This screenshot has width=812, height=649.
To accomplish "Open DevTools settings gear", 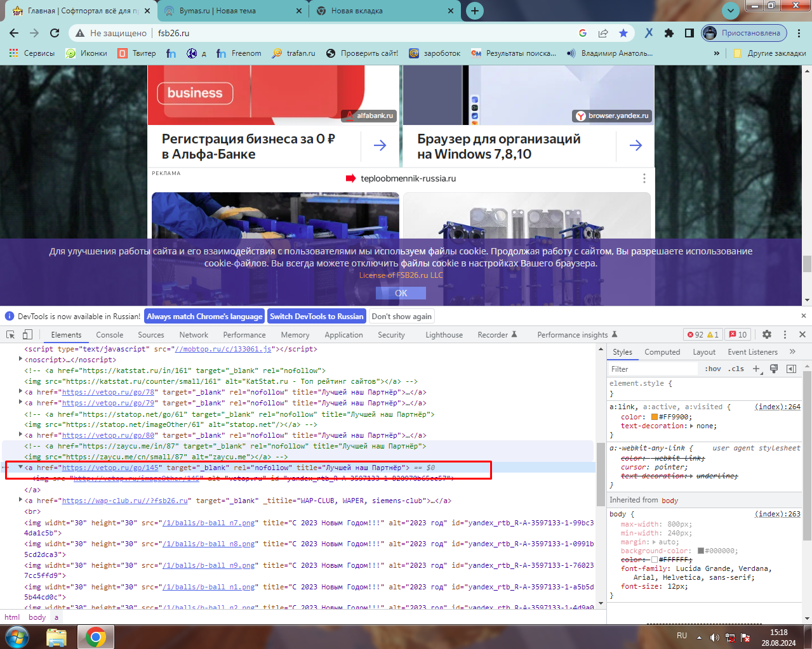I will (x=767, y=334).
